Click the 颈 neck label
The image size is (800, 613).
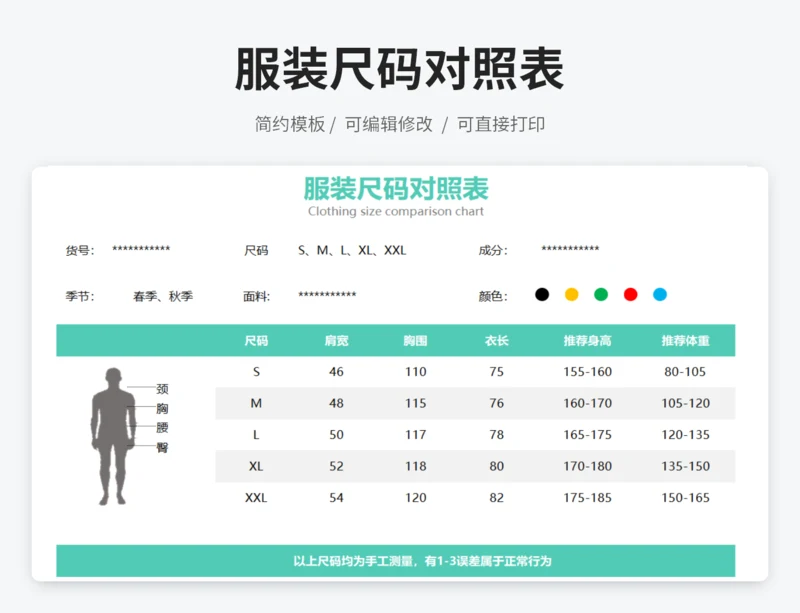[162, 389]
